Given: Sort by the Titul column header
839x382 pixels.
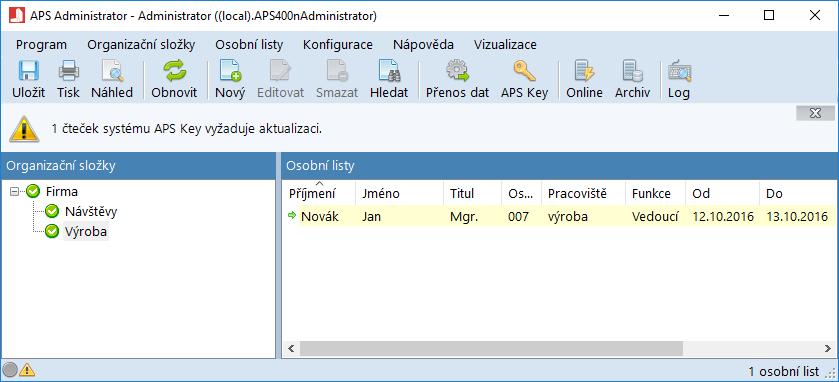Looking at the screenshot, I should tap(473, 193).
